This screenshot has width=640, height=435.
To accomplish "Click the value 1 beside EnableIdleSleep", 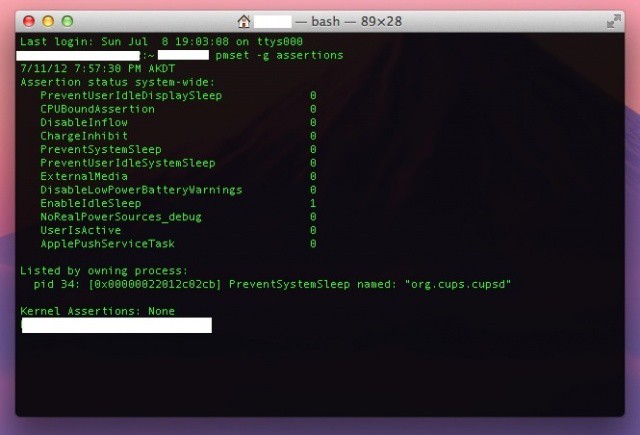I will click(x=313, y=203).
